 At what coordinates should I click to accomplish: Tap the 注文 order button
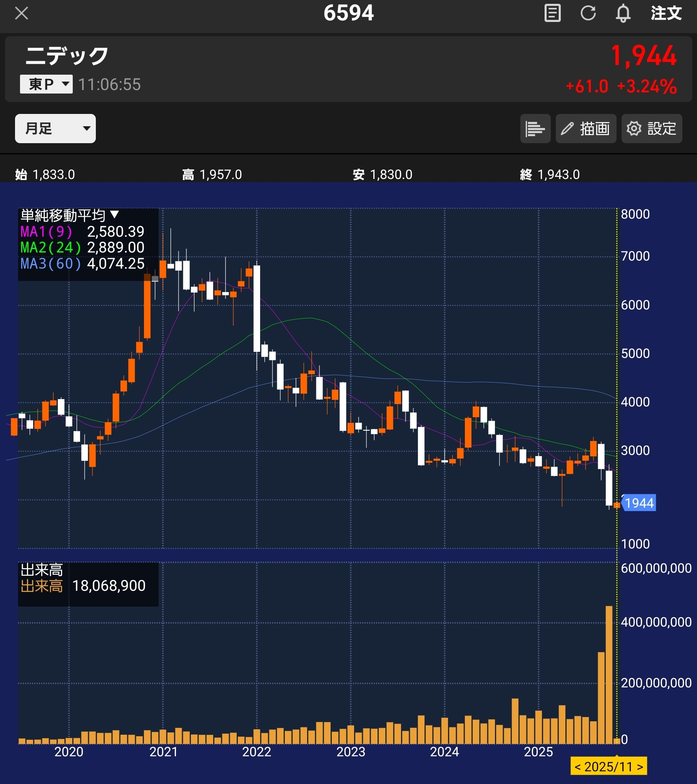pyautogui.click(x=666, y=13)
